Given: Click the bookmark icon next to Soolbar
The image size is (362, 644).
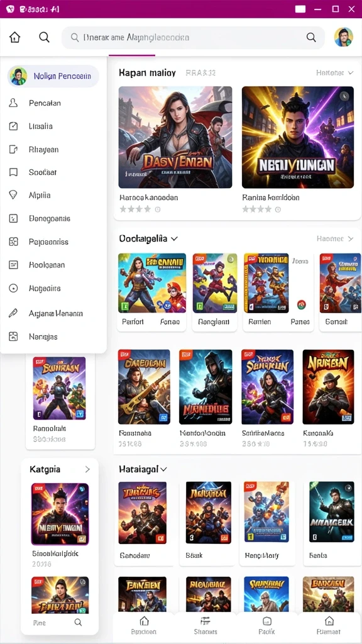Looking at the screenshot, I should pos(13,172).
